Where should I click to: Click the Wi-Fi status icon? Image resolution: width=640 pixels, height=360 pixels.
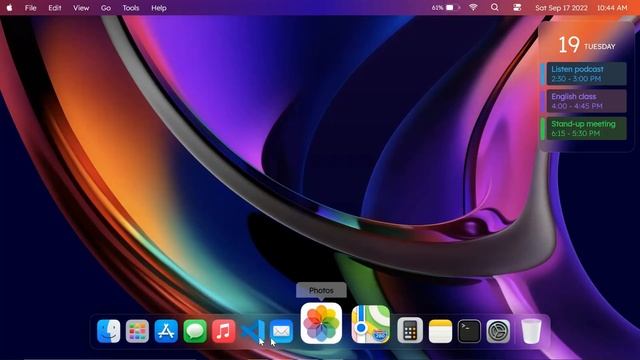pos(473,7)
